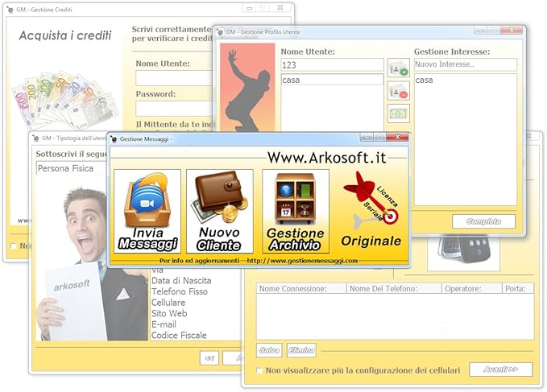Select Sito Web in the list
This screenshot has height=392, width=547.
click(169, 313)
